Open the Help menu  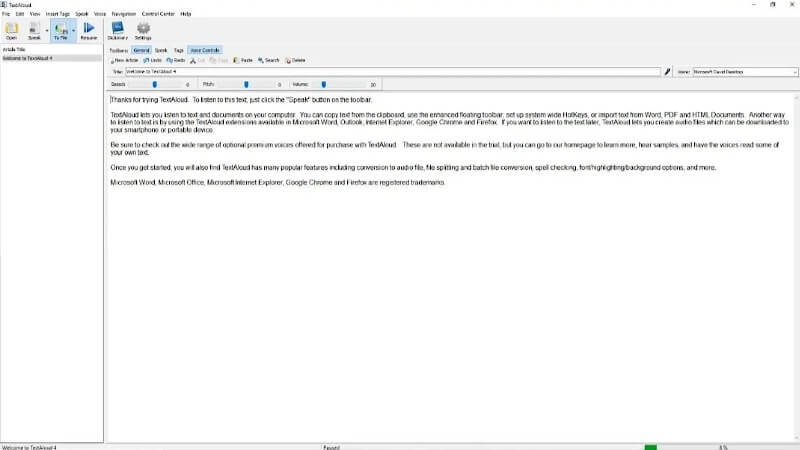(186, 14)
